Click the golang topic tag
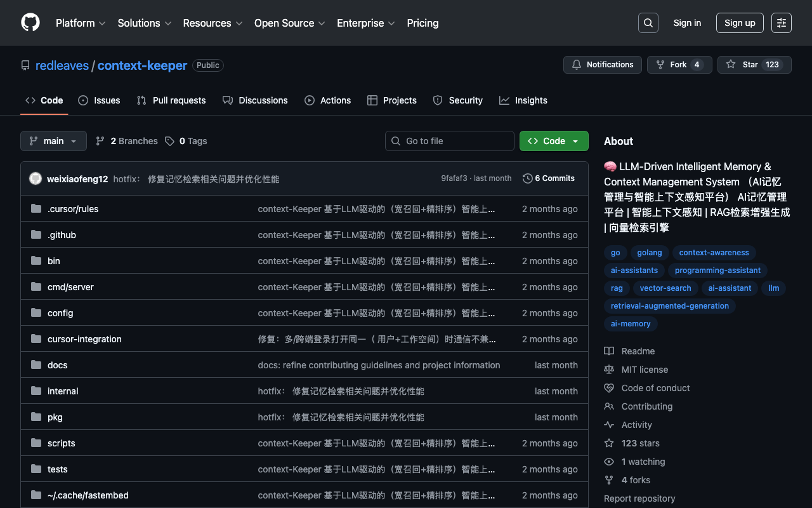 tap(649, 253)
